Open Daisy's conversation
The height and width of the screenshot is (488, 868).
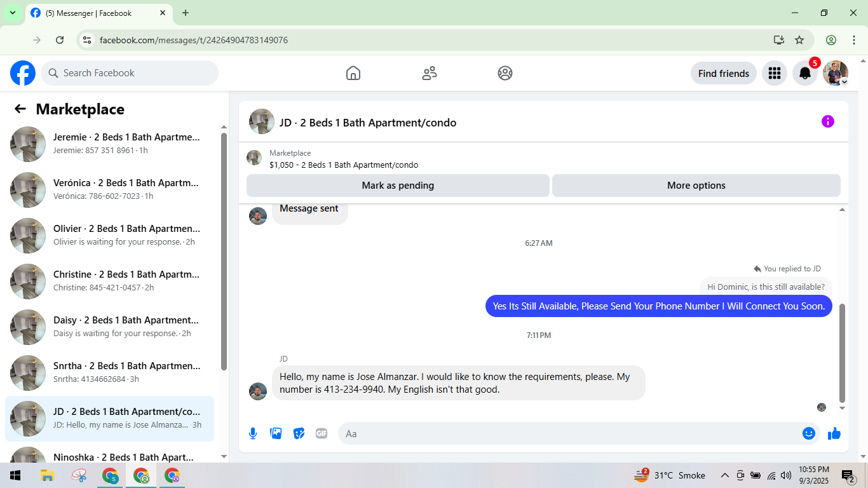coord(109,327)
